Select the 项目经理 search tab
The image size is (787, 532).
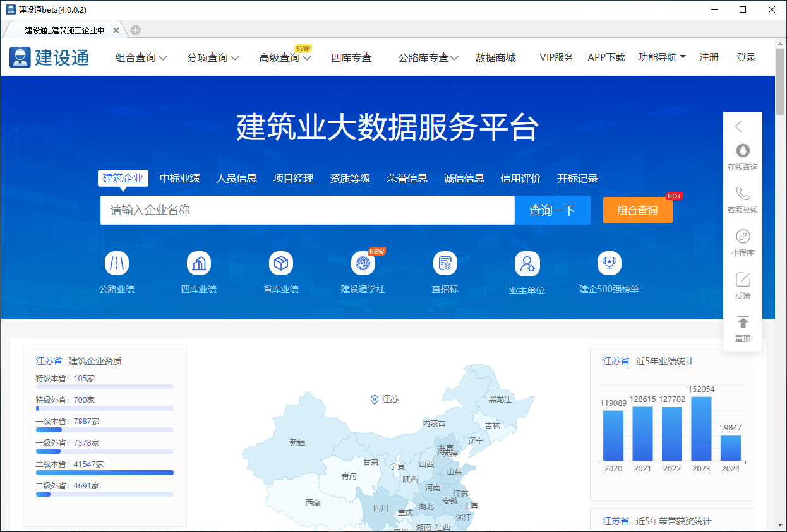click(x=294, y=178)
